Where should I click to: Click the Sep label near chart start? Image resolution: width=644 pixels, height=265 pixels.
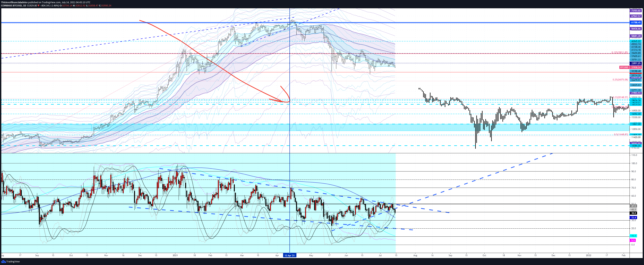click(37, 255)
